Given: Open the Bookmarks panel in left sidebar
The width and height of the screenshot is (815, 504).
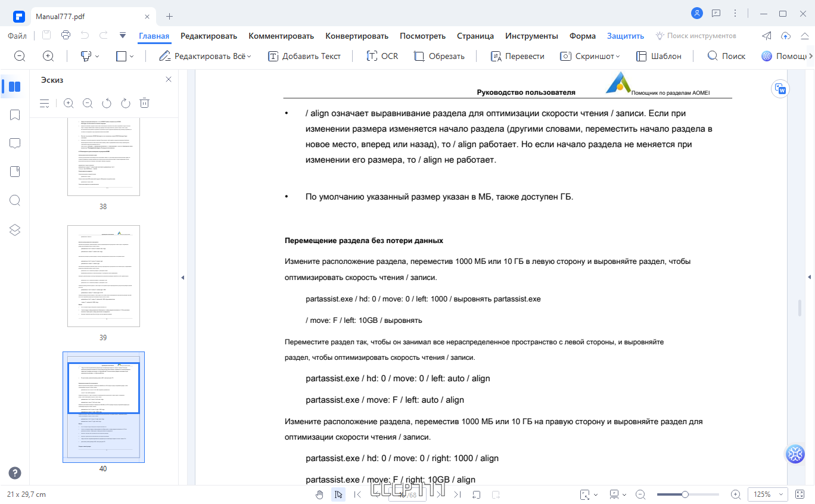Looking at the screenshot, I should coord(15,115).
